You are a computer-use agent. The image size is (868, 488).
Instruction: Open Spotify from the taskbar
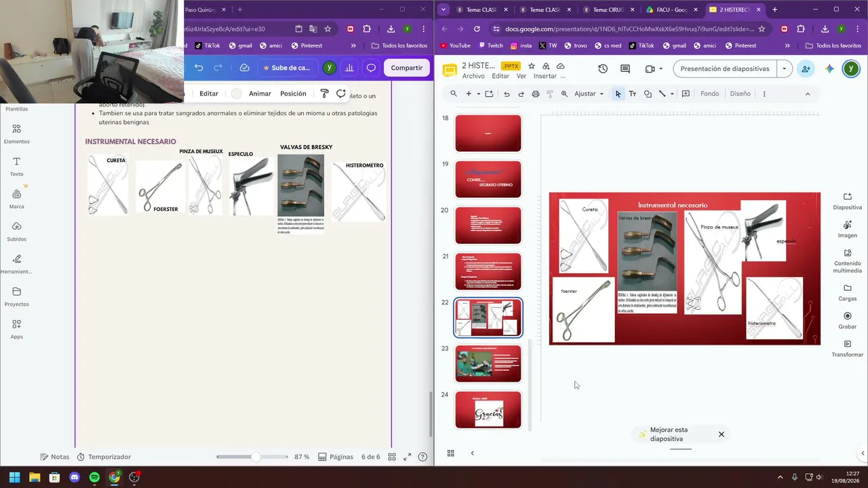click(x=94, y=477)
